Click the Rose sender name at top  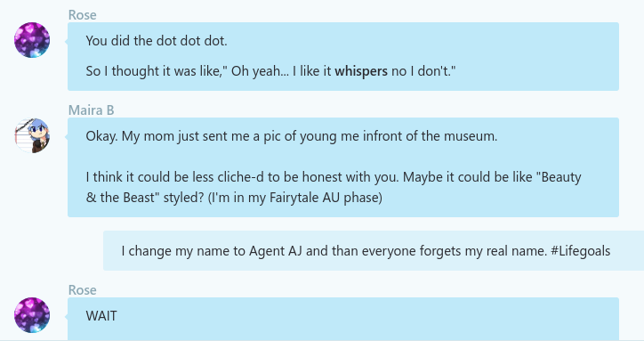(82, 15)
